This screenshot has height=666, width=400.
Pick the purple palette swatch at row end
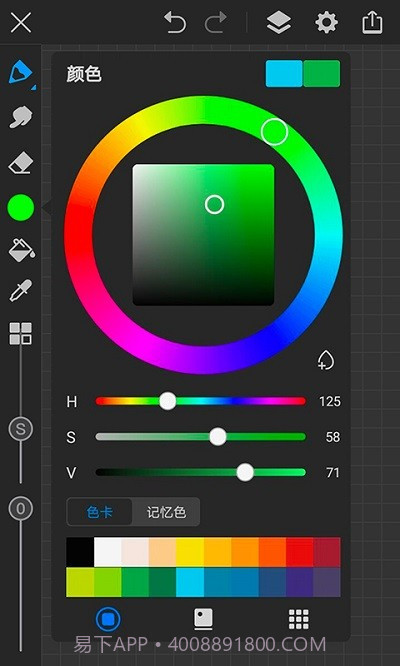pyautogui.click(x=327, y=582)
